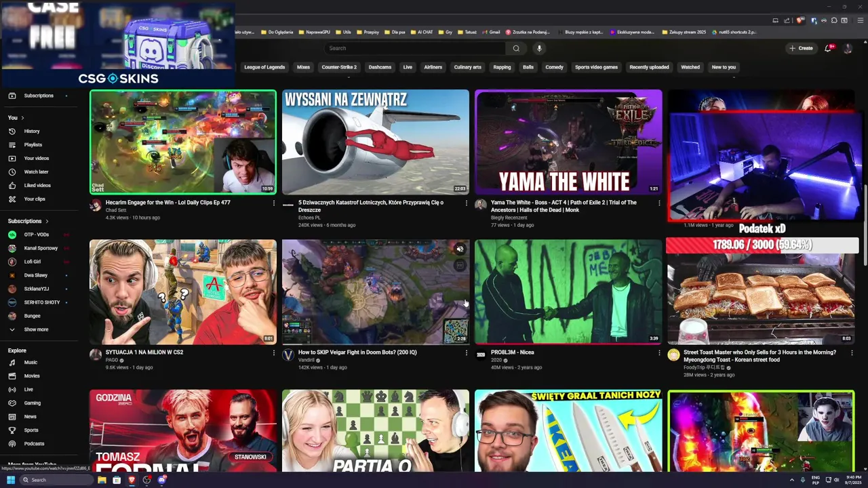Select the Culinary arts filter chip

click(467, 67)
